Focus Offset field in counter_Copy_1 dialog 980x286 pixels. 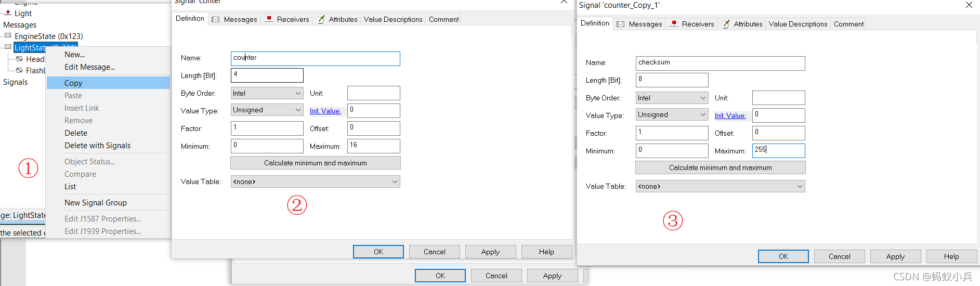point(779,133)
